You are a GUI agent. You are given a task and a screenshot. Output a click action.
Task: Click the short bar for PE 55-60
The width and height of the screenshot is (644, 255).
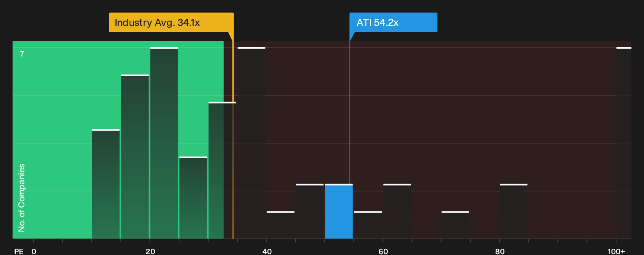[x=368, y=225]
